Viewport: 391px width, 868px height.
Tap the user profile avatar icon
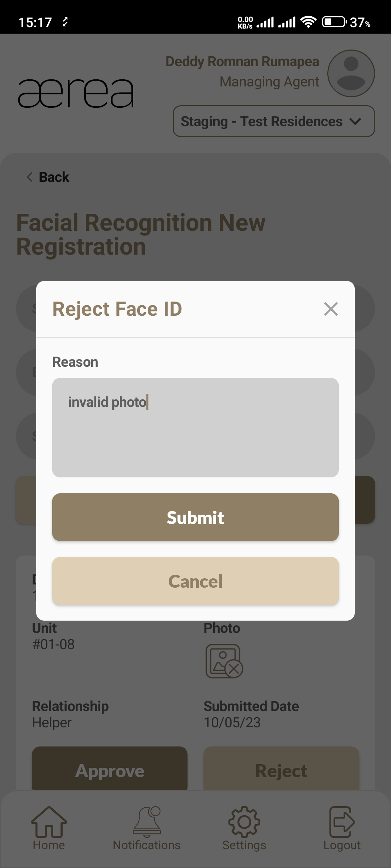[351, 73]
